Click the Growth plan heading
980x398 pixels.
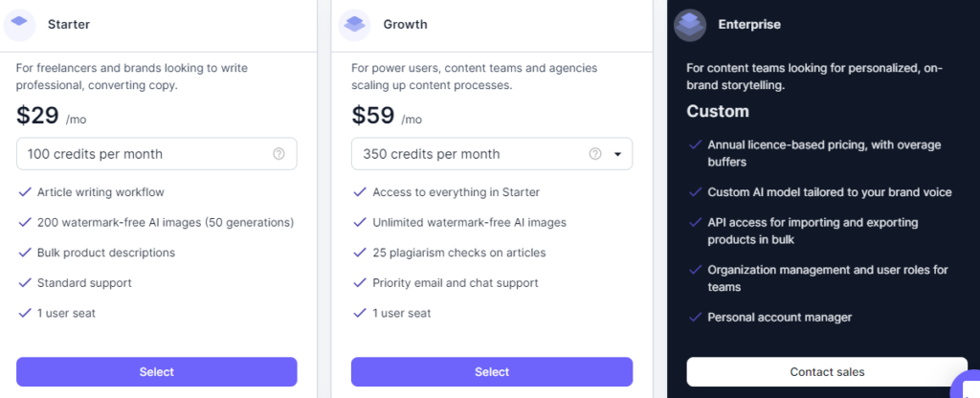pyautogui.click(x=405, y=24)
